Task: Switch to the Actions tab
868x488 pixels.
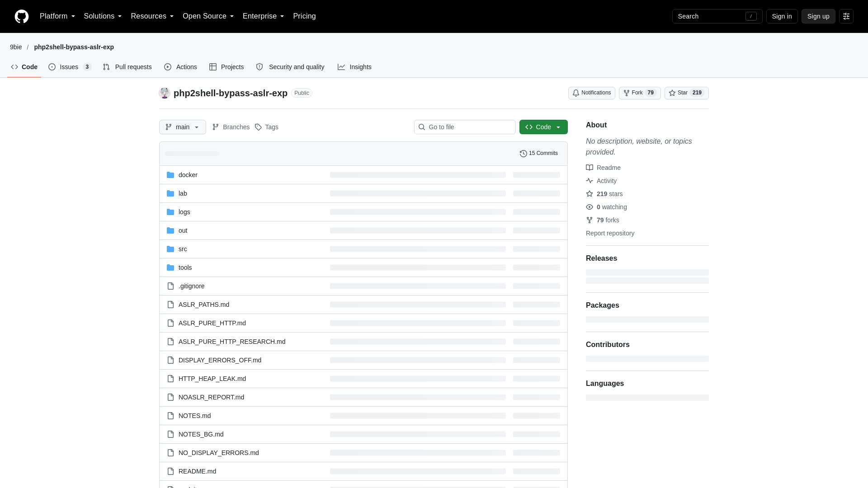Action: point(181,67)
